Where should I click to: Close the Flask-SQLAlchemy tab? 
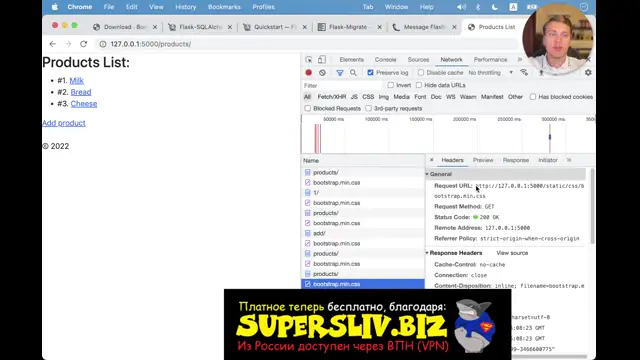pos(230,27)
